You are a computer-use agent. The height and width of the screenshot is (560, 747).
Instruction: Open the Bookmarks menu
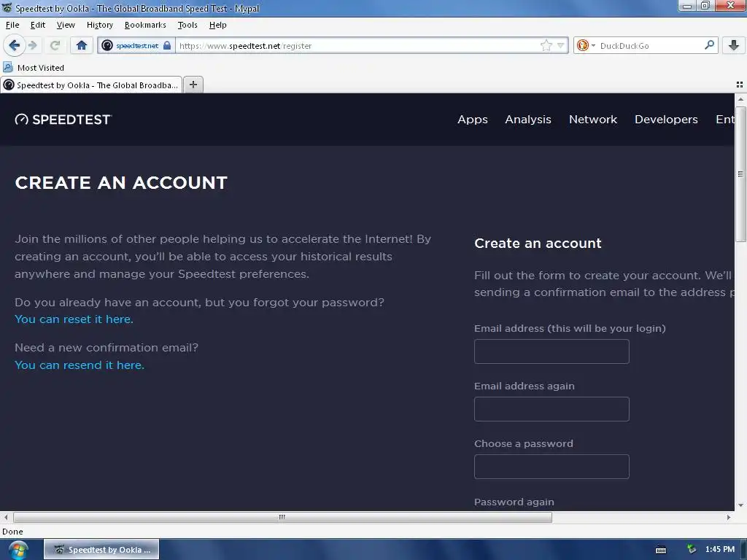pyautogui.click(x=145, y=25)
